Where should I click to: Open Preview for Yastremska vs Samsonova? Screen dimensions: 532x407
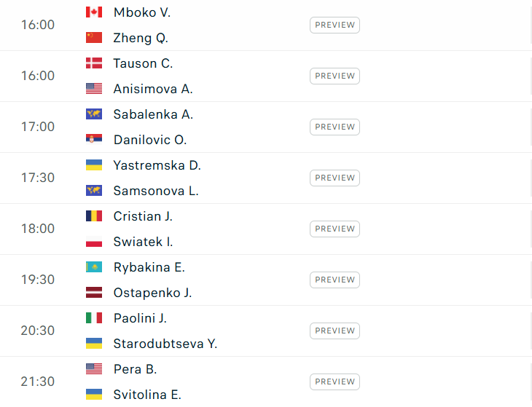(335, 178)
